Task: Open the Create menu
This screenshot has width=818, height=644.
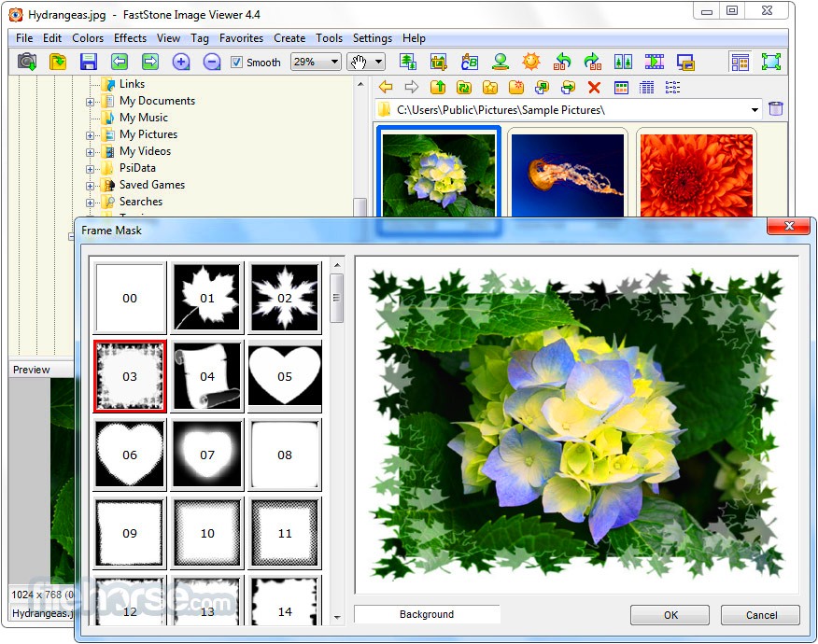Action: [289, 38]
